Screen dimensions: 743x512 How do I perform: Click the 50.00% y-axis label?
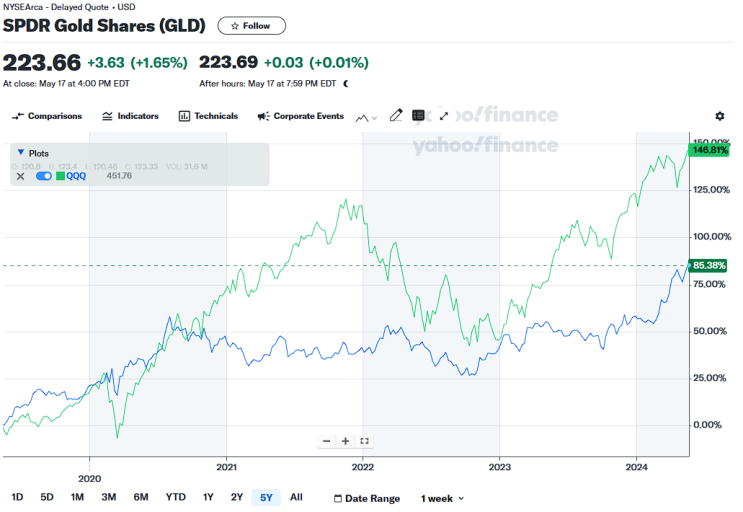(x=709, y=331)
